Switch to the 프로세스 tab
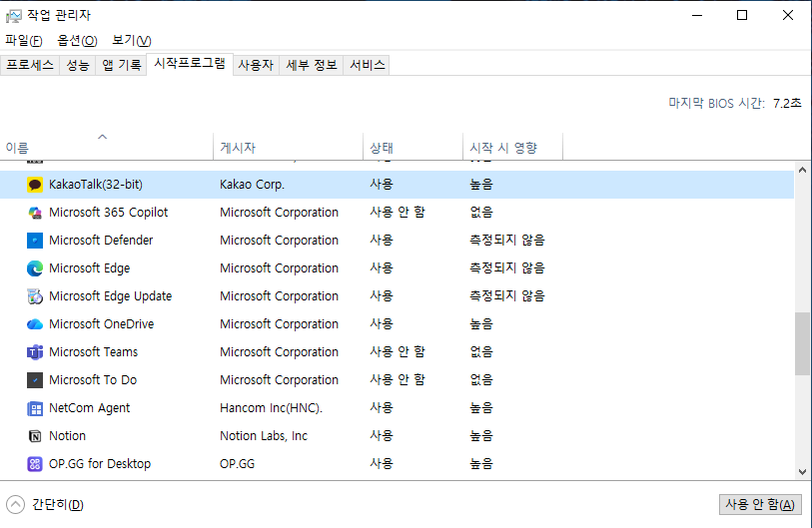The width and height of the screenshot is (812, 528). (30, 65)
